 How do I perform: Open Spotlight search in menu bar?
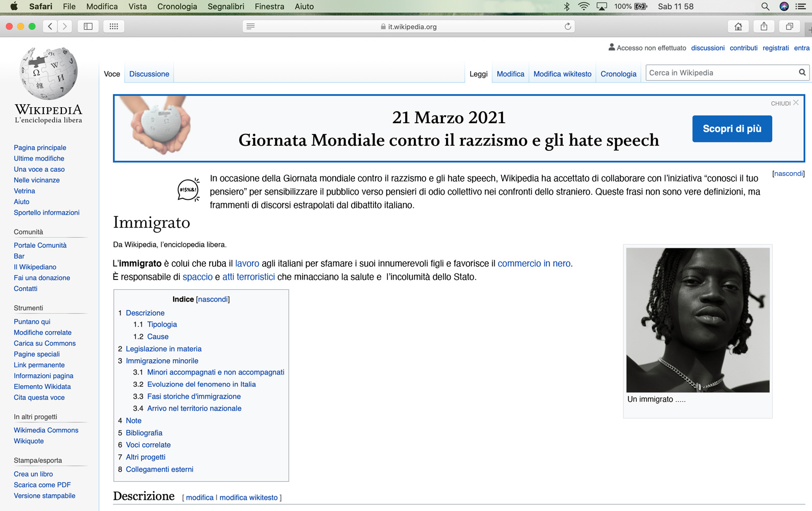[x=765, y=6]
